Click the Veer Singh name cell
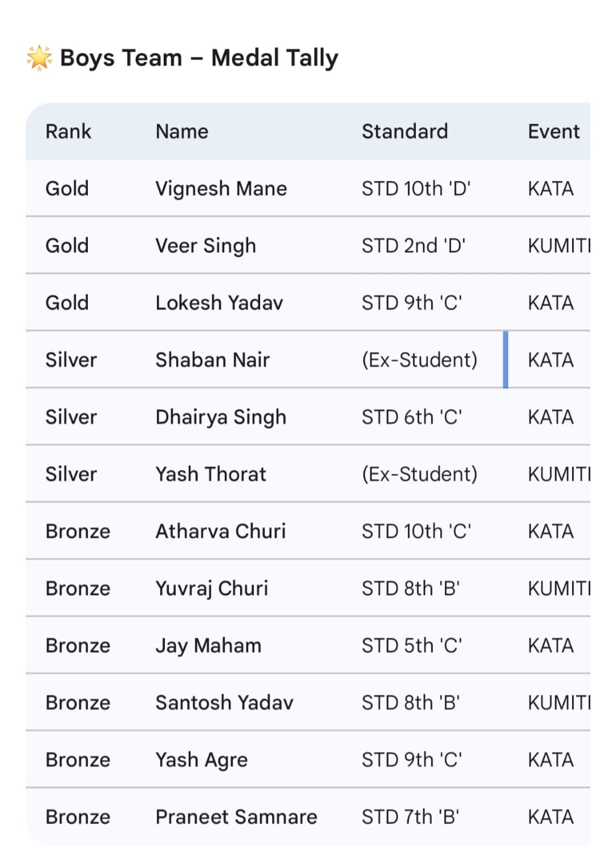Screen dimensions: 616x852 pos(206,246)
